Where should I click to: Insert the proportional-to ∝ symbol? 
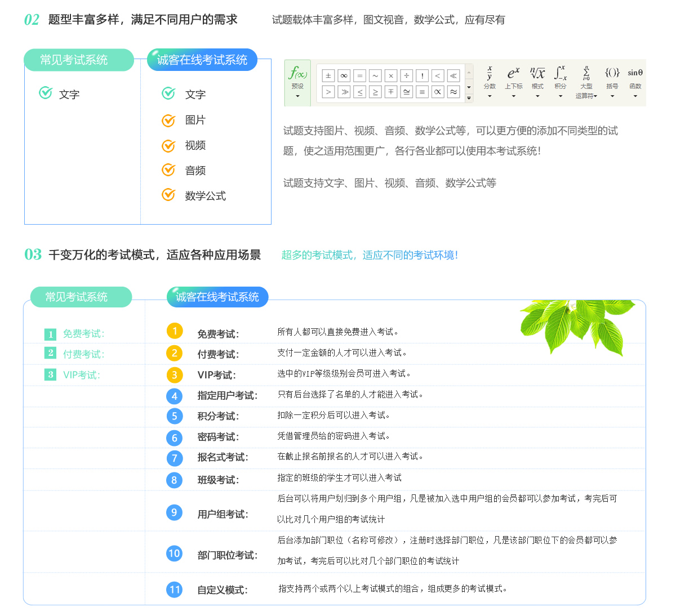pyautogui.click(x=438, y=91)
